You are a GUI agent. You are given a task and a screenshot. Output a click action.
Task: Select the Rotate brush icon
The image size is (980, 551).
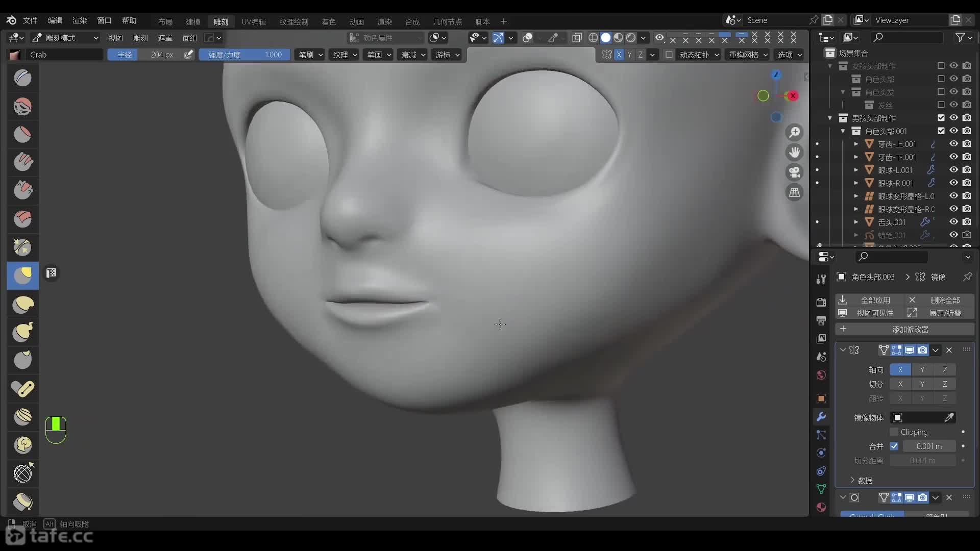pos(22,445)
